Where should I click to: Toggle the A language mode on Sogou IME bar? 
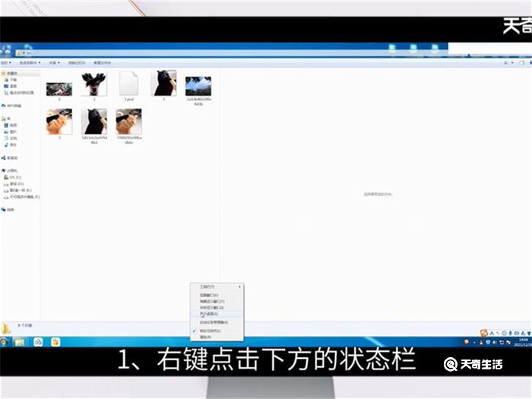tap(491, 334)
